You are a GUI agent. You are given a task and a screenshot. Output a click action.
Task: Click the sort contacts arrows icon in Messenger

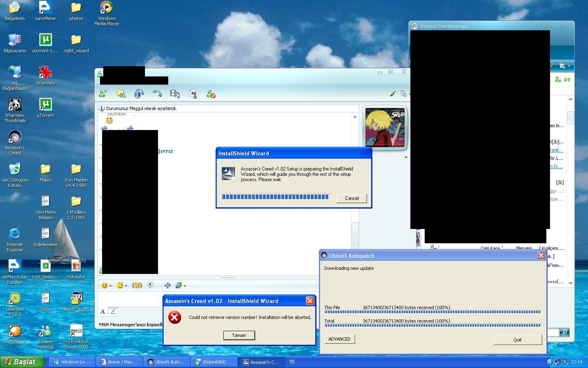pyautogui.click(x=567, y=80)
